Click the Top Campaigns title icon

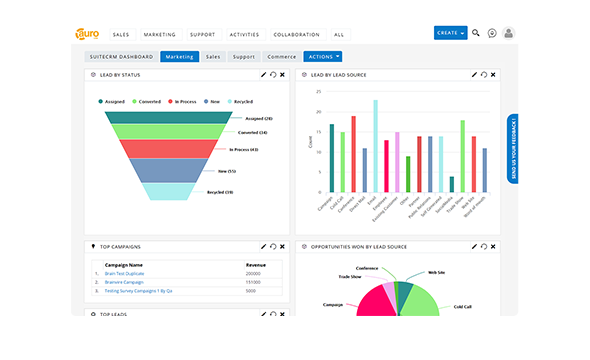(93, 246)
